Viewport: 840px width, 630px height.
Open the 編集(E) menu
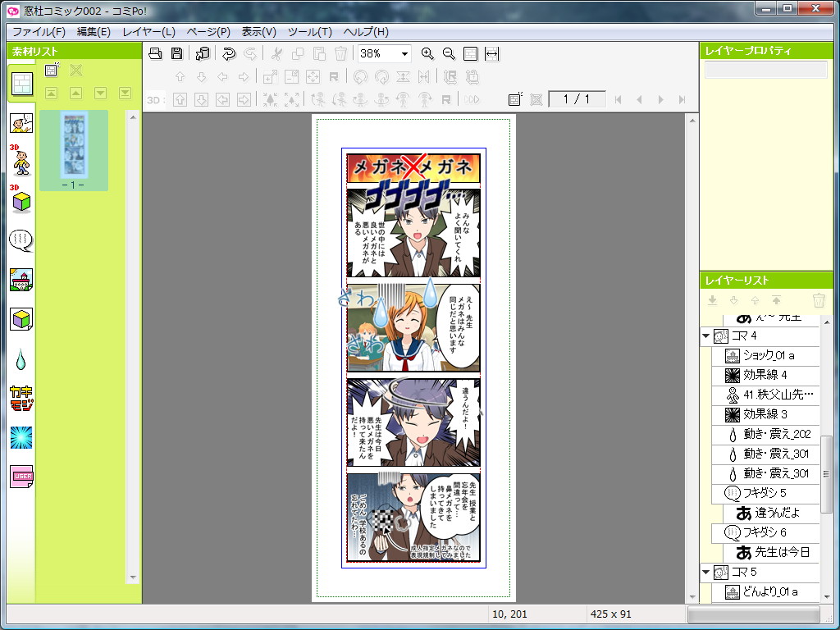(94, 32)
